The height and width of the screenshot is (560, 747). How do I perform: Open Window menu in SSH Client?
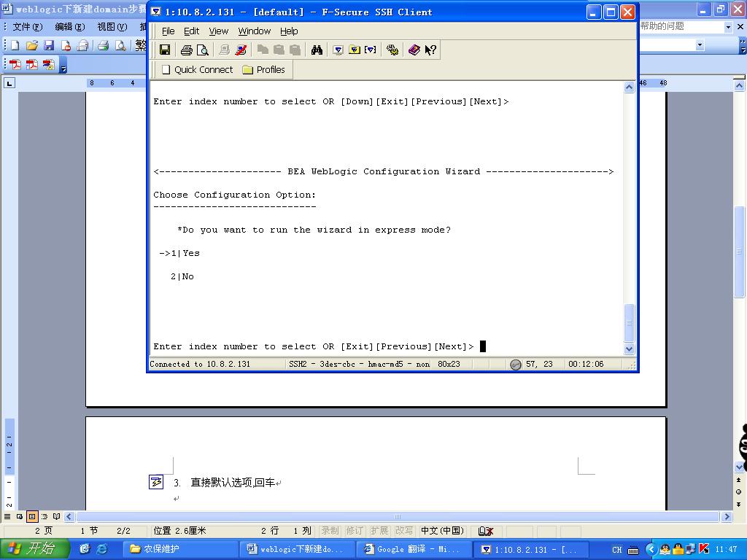(255, 31)
